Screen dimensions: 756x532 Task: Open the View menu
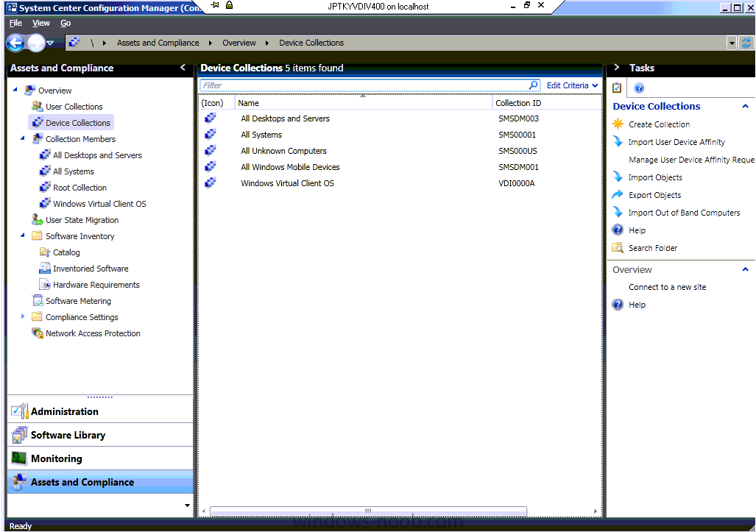coord(41,23)
